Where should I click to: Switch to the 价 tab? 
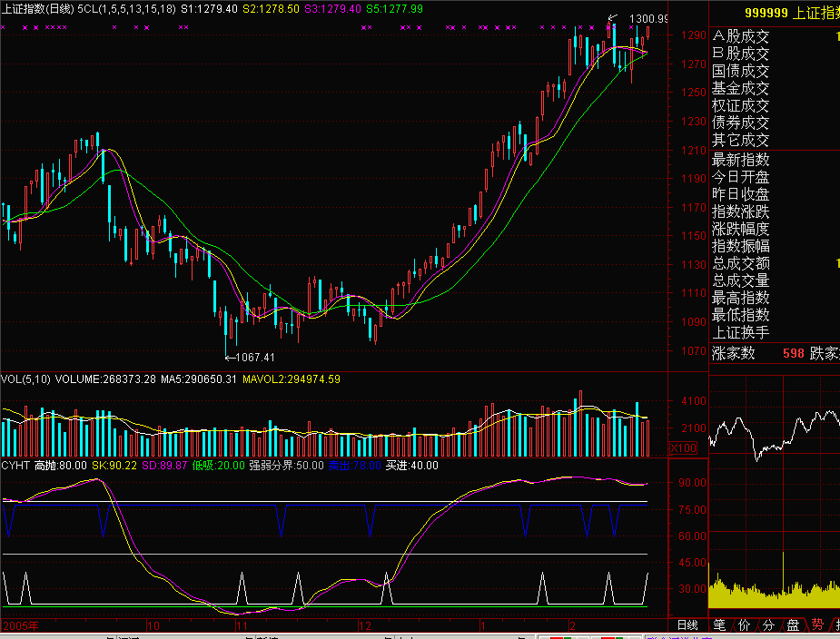tap(744, 624)
